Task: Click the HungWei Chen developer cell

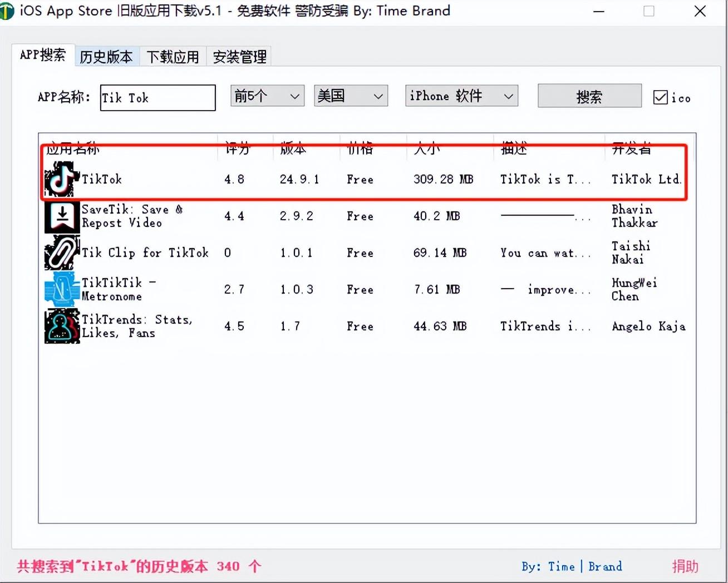Action: 634,289
